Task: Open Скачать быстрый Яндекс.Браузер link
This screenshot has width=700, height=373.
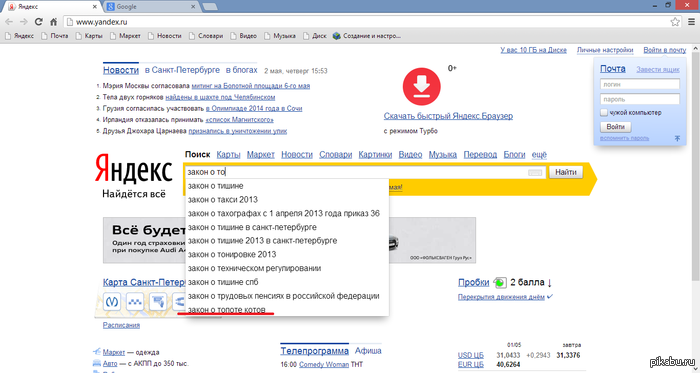Action: coord(448,116)
